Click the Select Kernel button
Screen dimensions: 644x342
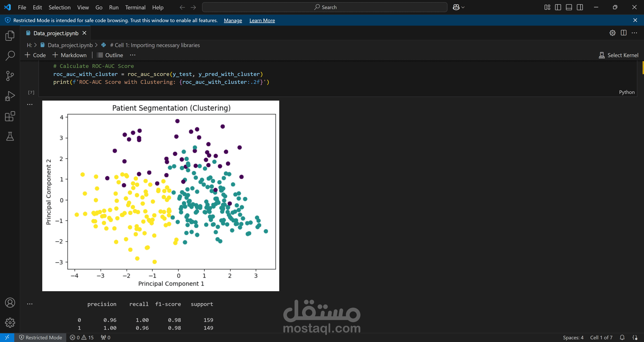point(619,55)
